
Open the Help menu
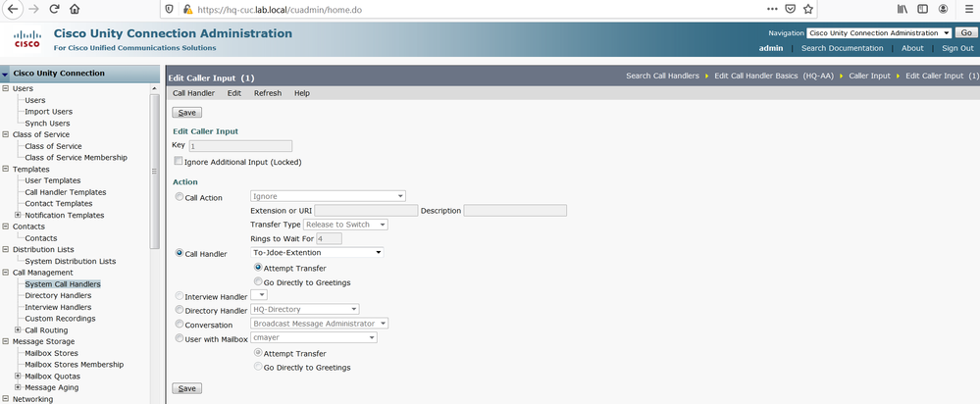[x=302, y=93]
